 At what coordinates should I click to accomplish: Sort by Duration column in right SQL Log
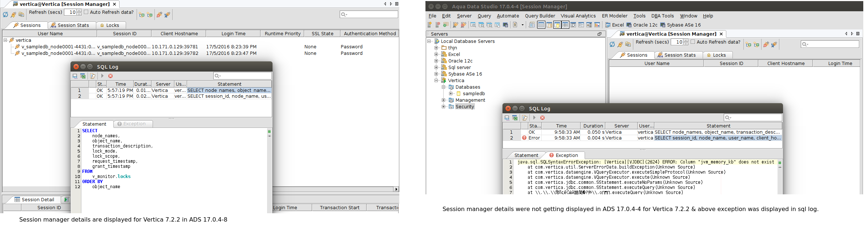(593, 126)
